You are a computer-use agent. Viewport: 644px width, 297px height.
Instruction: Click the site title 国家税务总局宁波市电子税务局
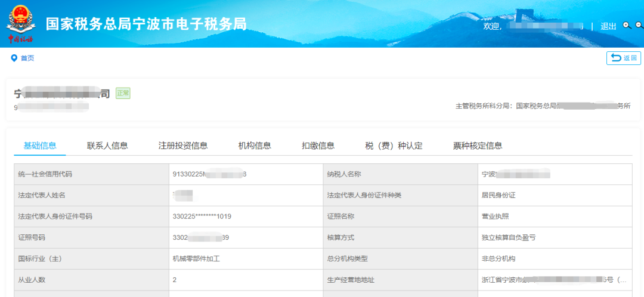[x=146, y=24]
